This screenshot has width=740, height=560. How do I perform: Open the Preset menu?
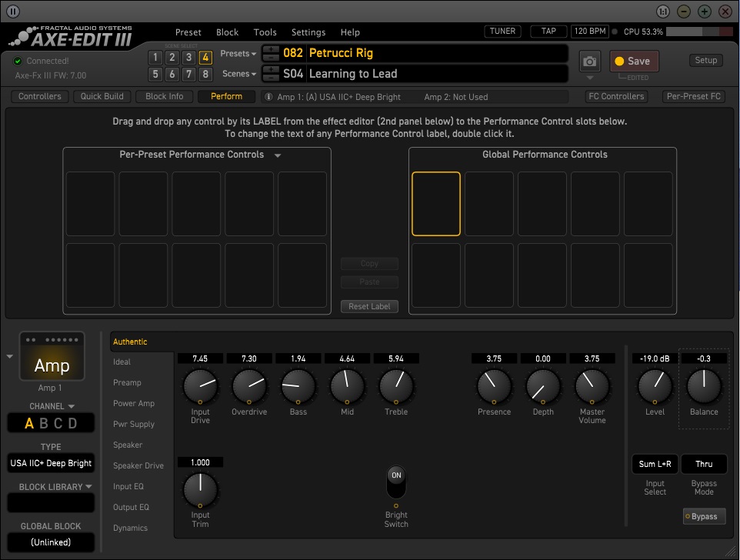pos(188,32)
